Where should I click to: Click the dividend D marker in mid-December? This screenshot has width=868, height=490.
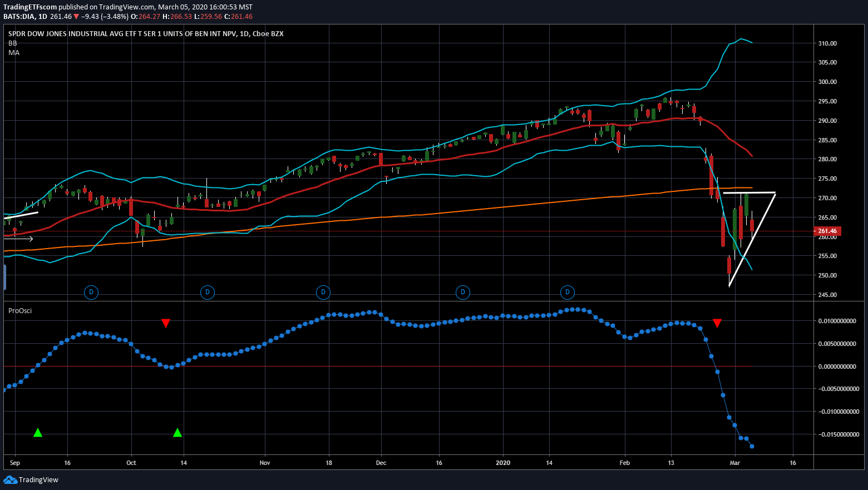[x=463, y=292]
